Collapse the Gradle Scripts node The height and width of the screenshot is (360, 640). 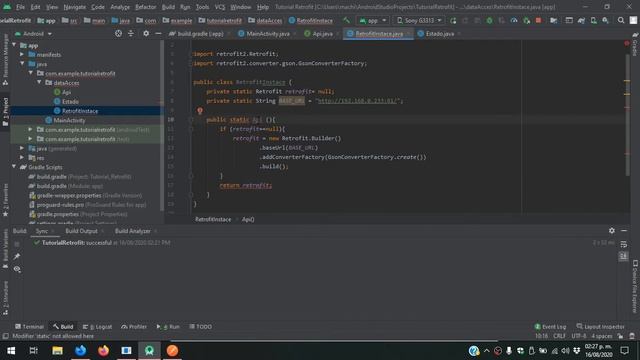pos(14,167)
